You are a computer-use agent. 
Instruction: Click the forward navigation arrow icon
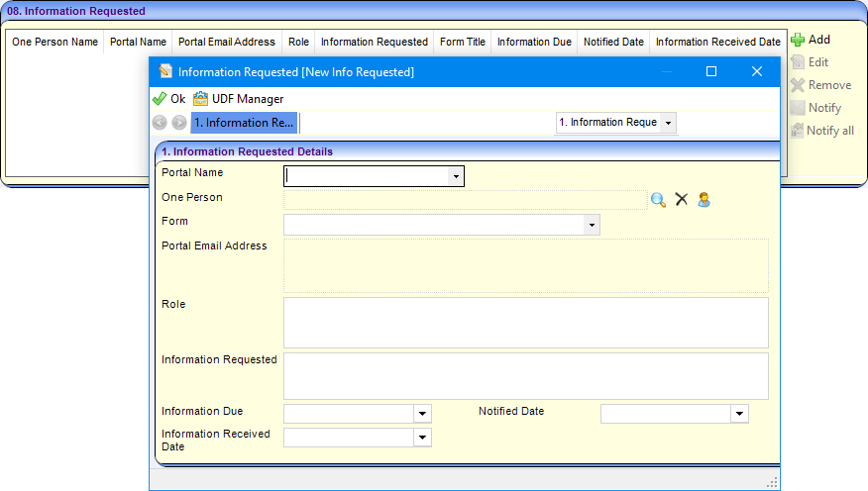pos(178,123)
